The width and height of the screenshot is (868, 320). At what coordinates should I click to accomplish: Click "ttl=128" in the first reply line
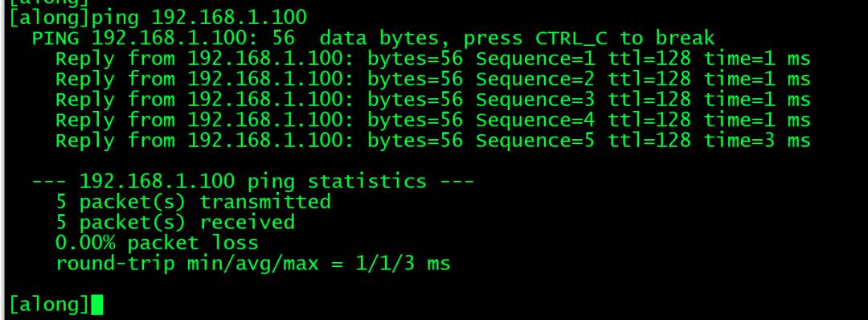(x=649, y=59)
